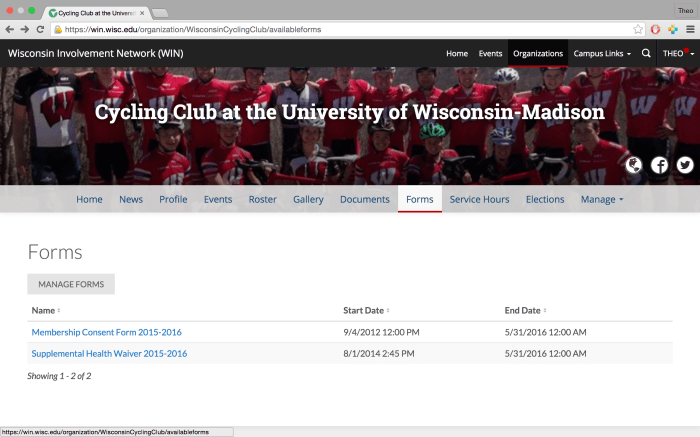Open Supplemental Health Waiver 2015-2016 link
The height and width of the screenshot is (437, 700).
coord(109,354)
